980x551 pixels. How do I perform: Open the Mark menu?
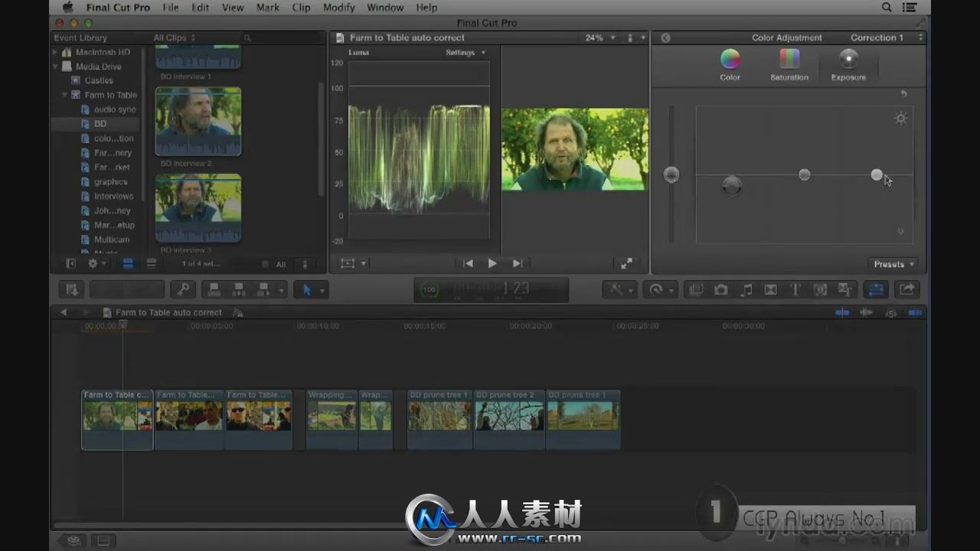click(x=267, y=8)
